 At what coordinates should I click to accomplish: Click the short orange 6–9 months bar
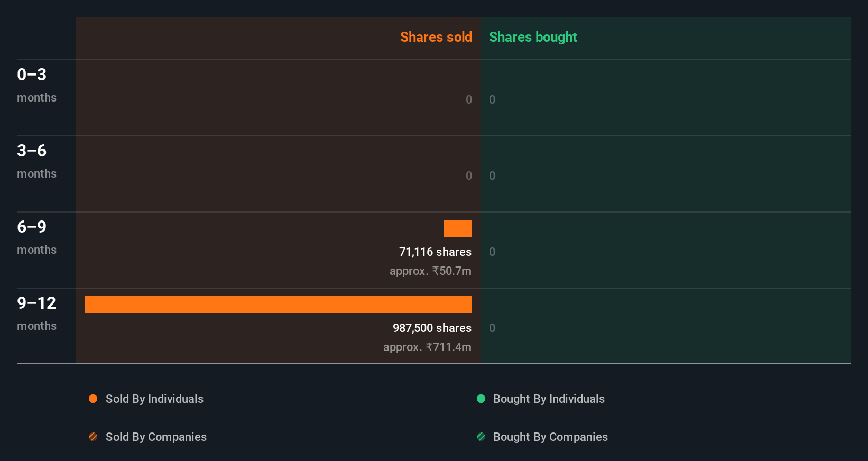coord(458,228)
